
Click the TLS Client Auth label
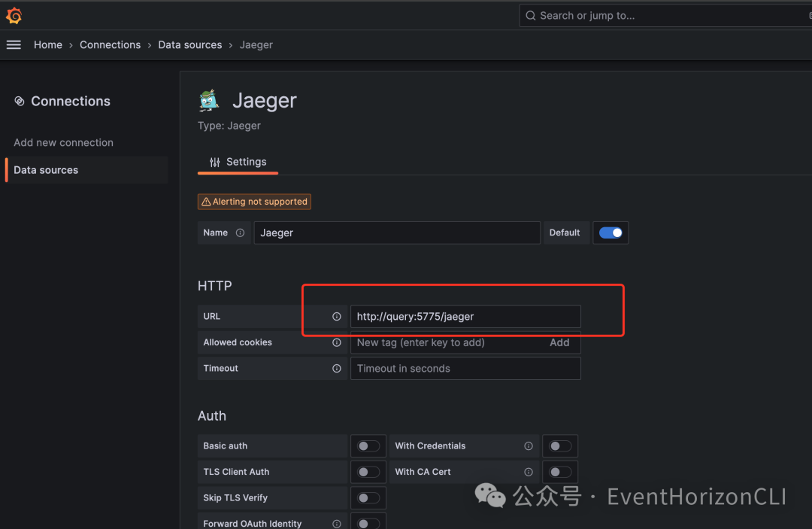point(236,472)
